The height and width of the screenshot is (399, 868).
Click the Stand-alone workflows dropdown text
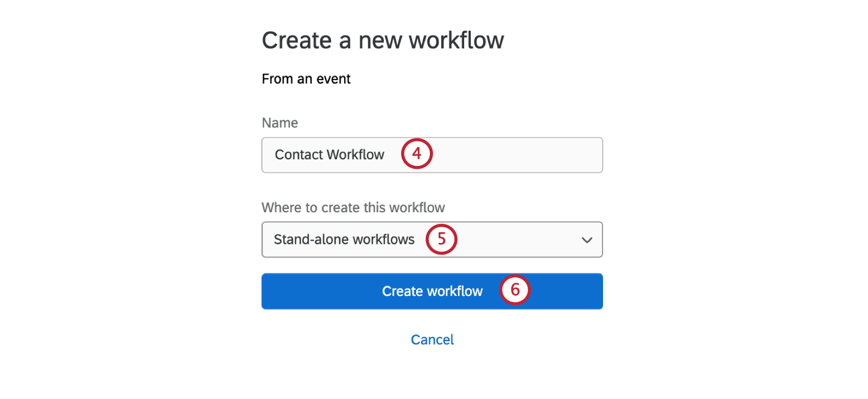click(344, 239)
